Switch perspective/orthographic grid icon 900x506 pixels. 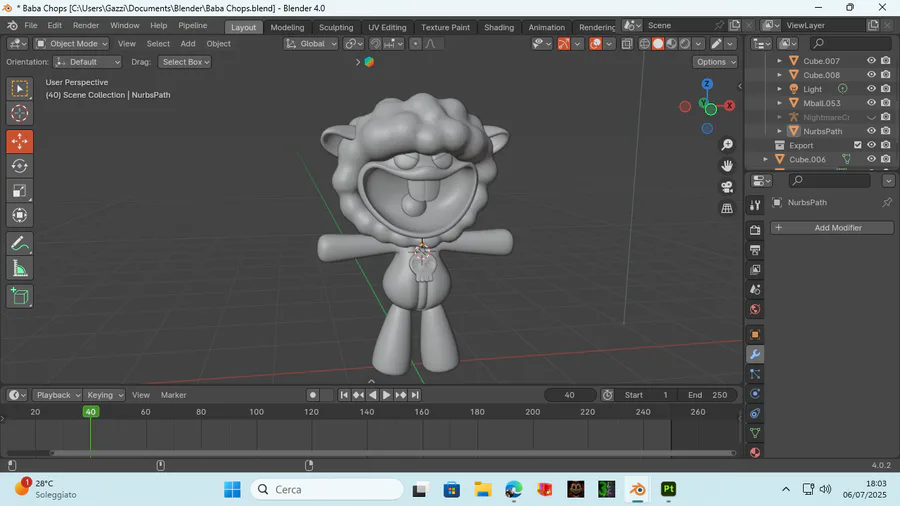[727, 208]
